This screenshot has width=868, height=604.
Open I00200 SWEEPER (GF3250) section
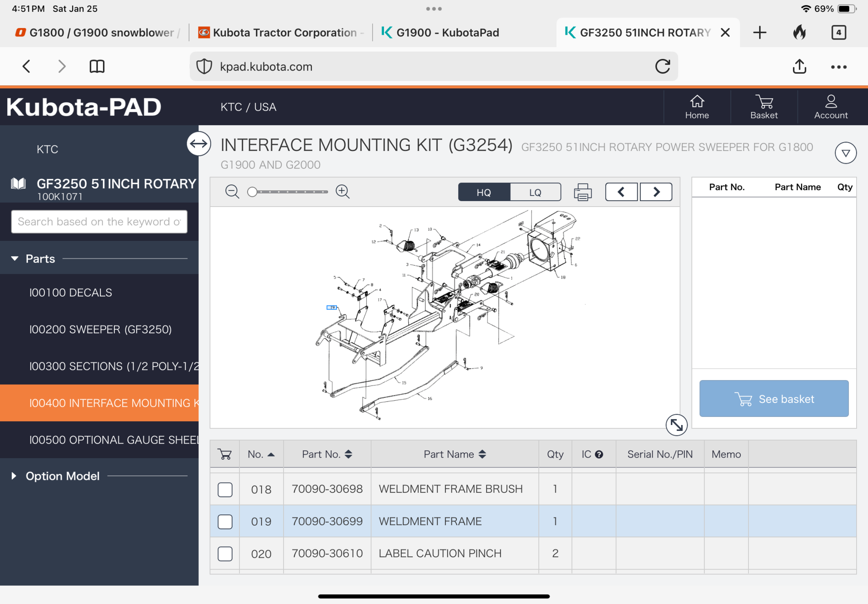click(x=100, y=330)
